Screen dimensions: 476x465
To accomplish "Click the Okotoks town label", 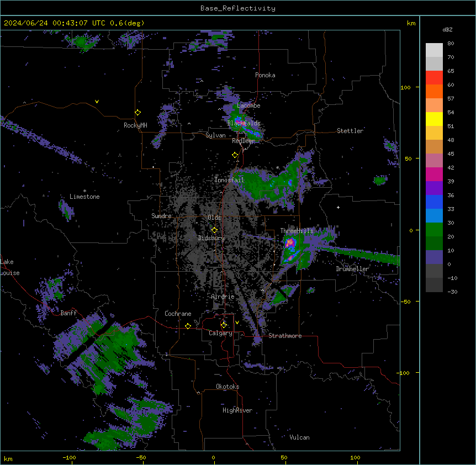I will pos(228,387).
